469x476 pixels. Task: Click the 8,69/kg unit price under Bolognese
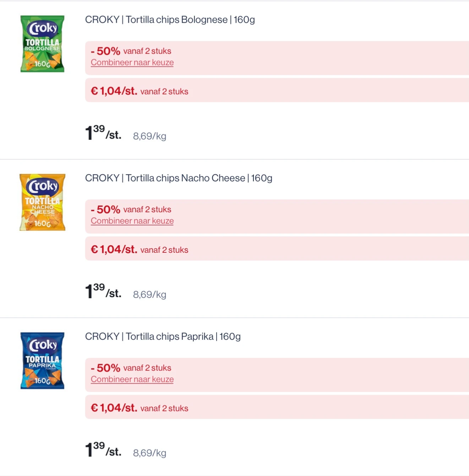[149, 136]
